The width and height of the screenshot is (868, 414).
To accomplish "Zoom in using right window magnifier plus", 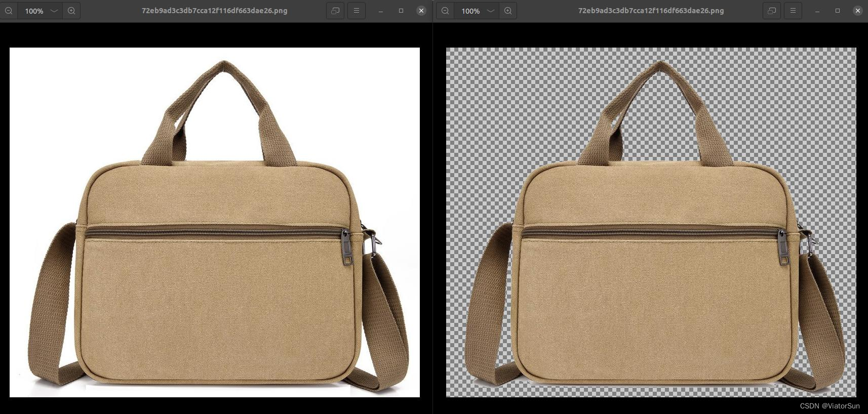I will pyautogui.click(x=508, y=11).
